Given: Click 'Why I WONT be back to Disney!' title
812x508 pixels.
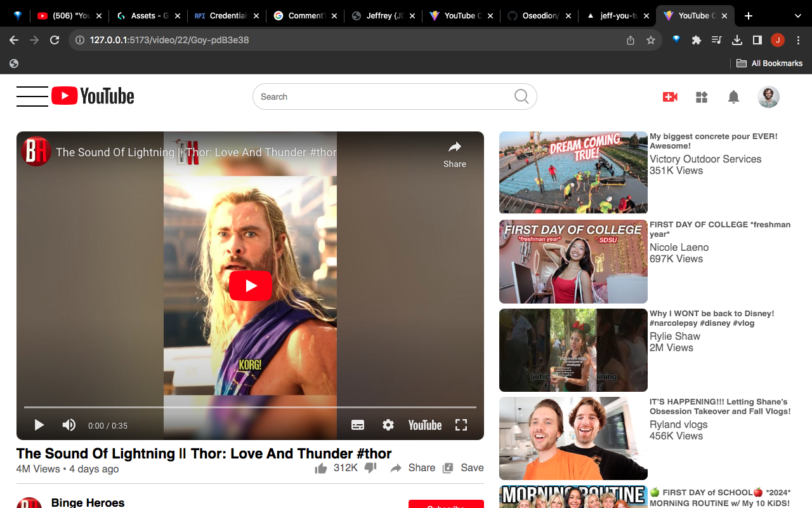Looking at the screenshot, I should (x=712, y=318).
